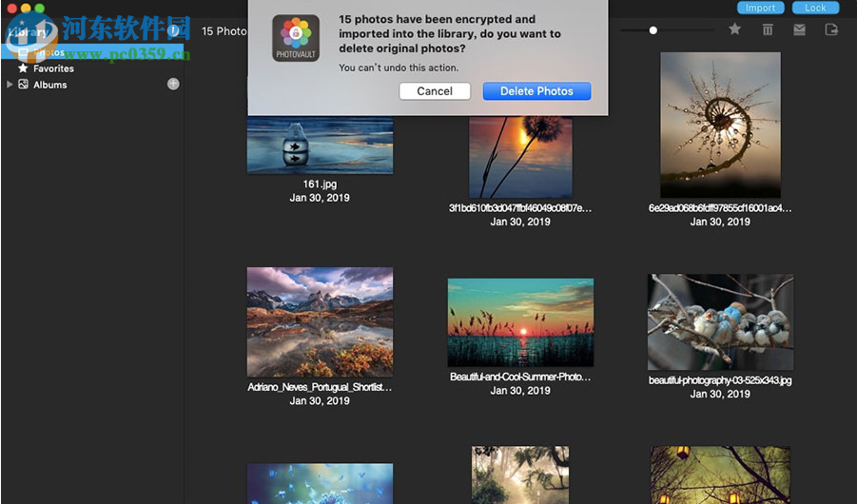Select the 6e29ad068 spiral dewdrop thumbnail
This screenshot has height=504, width=857.
[720, 125]
